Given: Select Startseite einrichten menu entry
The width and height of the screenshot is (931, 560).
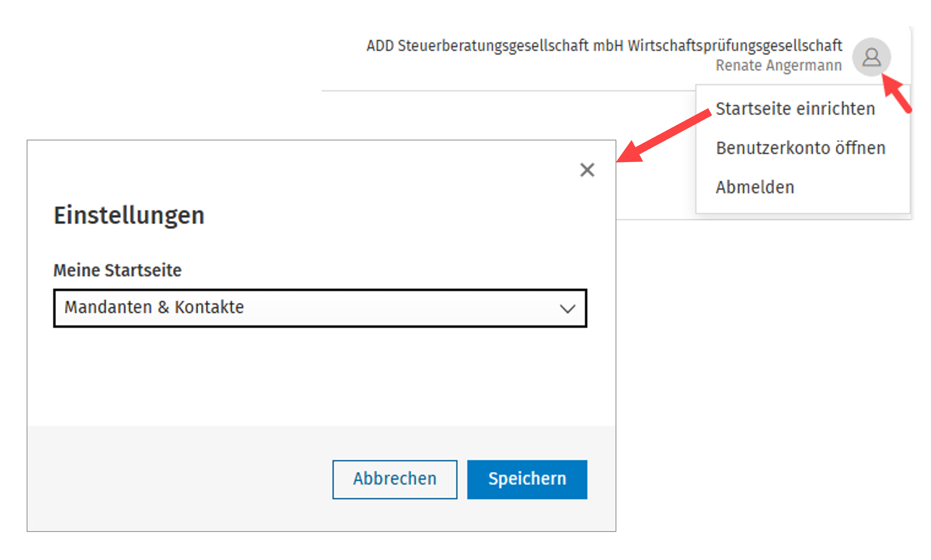Looking at the screenshot, I should coord(795,109).
